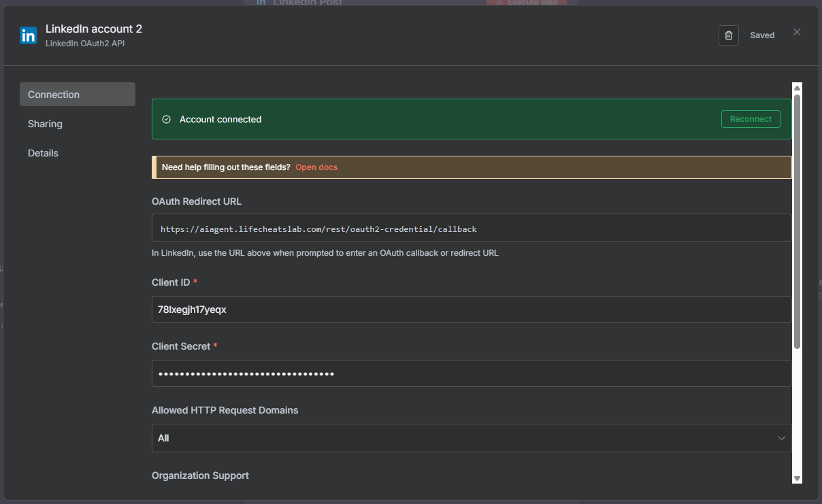Click the Saved button
This screenshot has width=822, height=504.
pyautogui.click(x=762, y=35)
